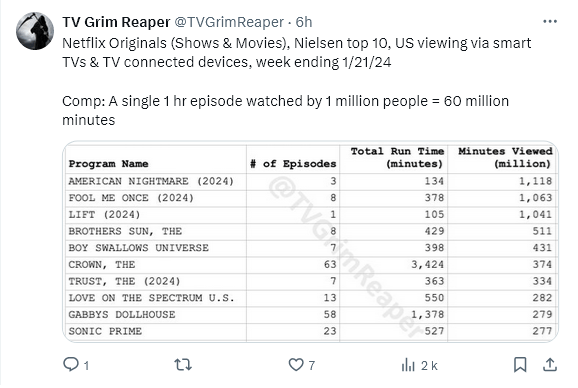Like the tweet with heart icon
The height and width of the screenshot is (388, 578).
[x=296, y=365]
